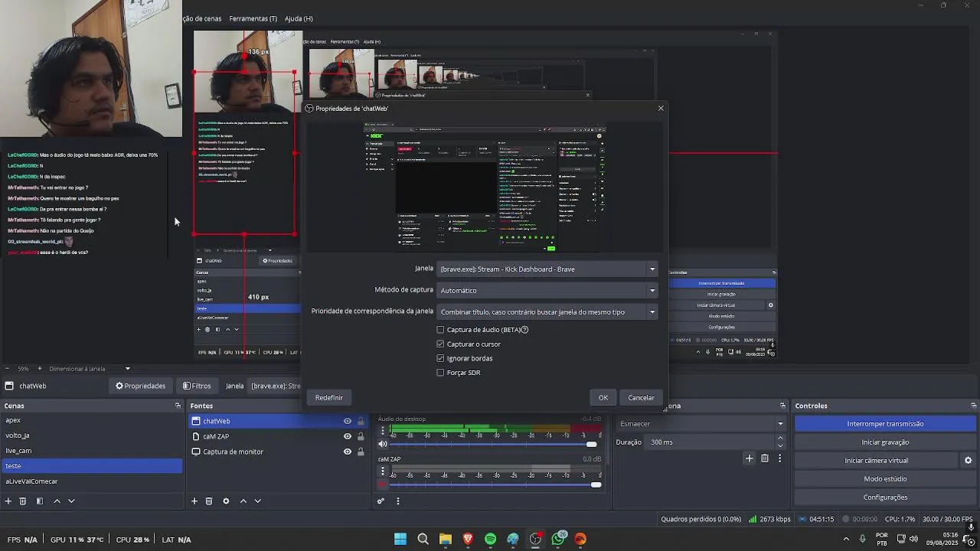Toggle lock on caM ZAP source
The image size is (980, 551).
pos(361,436)
